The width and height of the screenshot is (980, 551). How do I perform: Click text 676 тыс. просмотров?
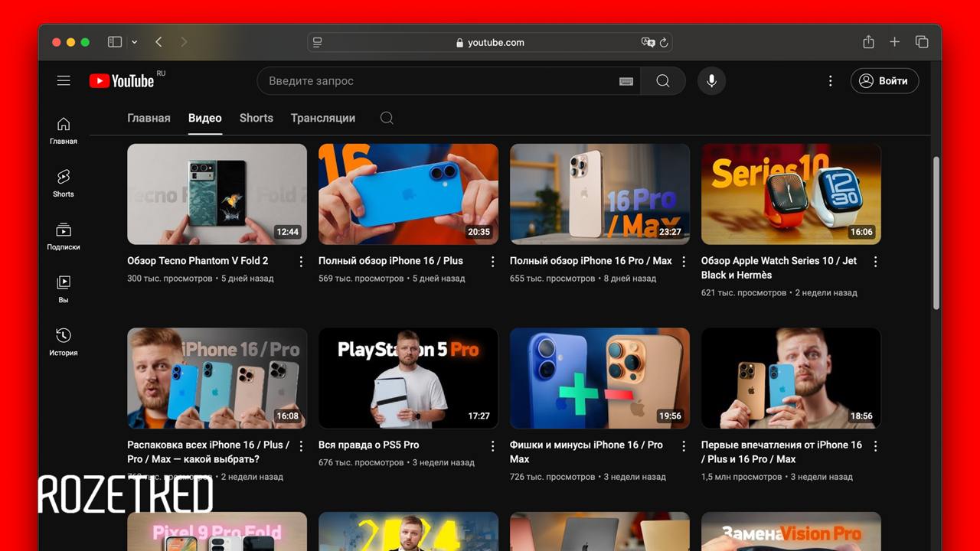361,462
